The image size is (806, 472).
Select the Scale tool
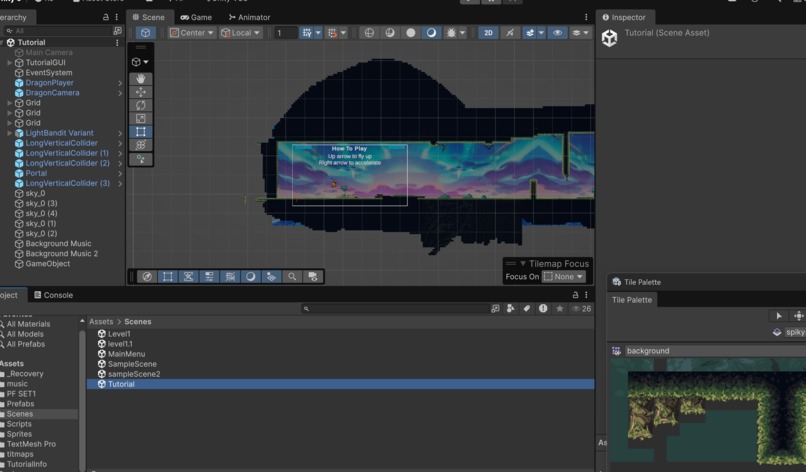coord(140,119)
